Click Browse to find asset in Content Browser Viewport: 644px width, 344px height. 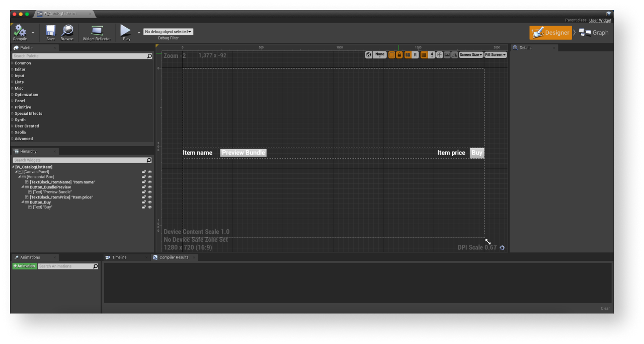[67, 32]
